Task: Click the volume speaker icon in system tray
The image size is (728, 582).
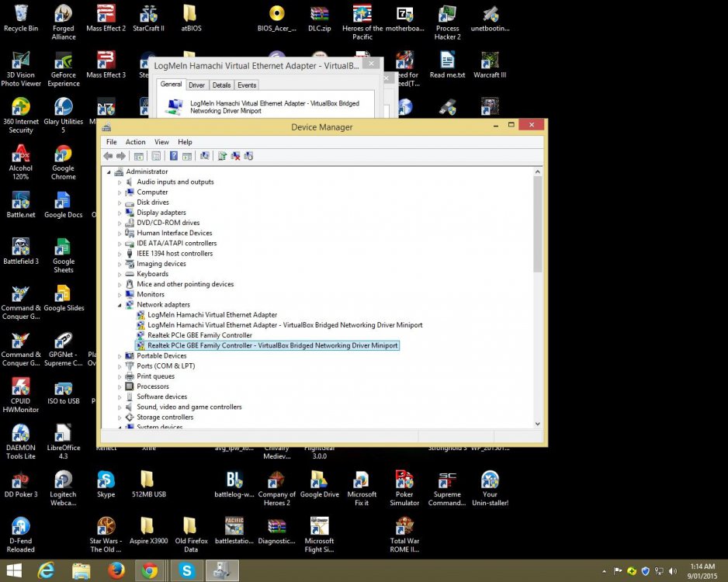Action: [673, 571]
